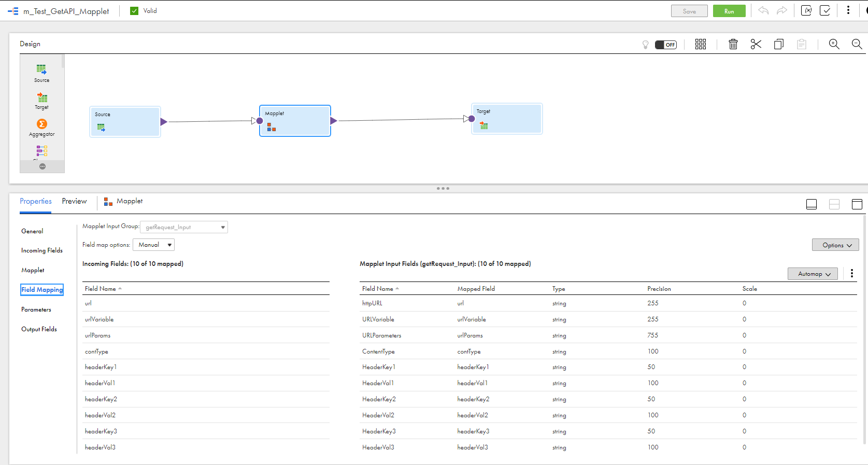Switch to the Properties tab
Viewport: 868px width, 465px height.
coord(36,201)
